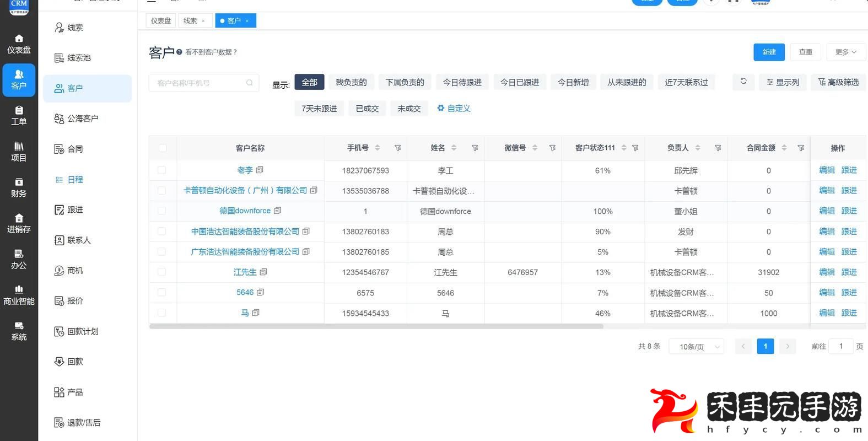Viewport: 868px width, 441px height.
Task: Open 财务 module in dark sidebar
Action: point(19,187)
